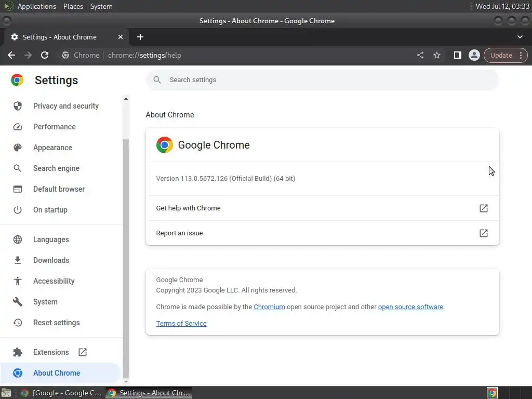Bookmark this page with star icon
Screen dimensions: 532x399
[x=436, y=55]
